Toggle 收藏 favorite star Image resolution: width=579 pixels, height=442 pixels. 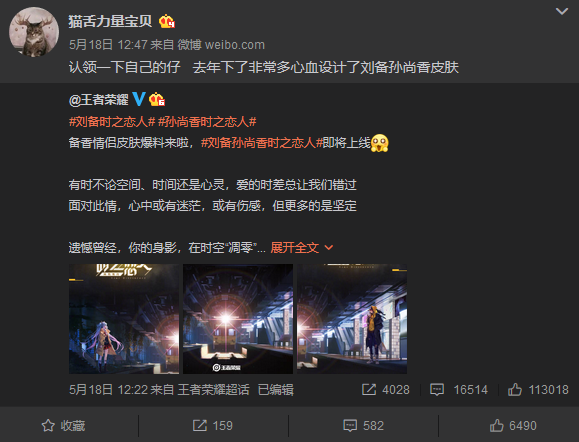click(x=63, y=425)
